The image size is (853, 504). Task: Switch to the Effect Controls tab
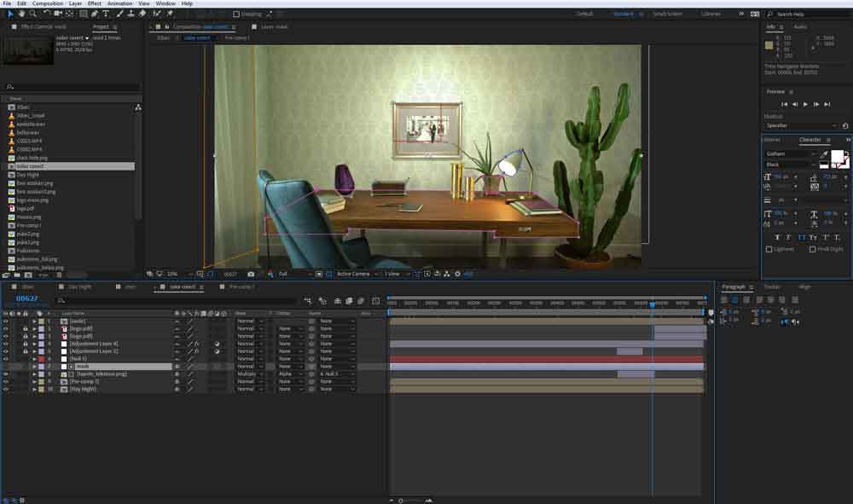[43, 26]
